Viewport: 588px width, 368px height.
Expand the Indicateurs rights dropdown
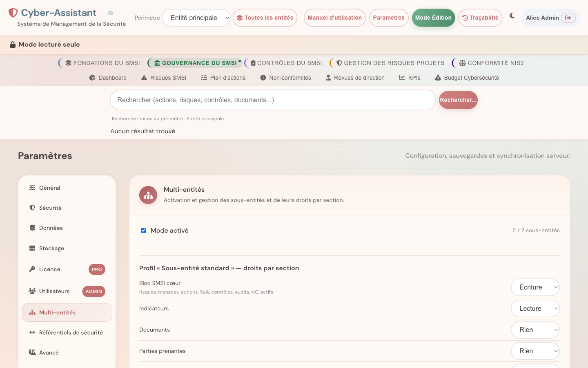pos(535,308)
